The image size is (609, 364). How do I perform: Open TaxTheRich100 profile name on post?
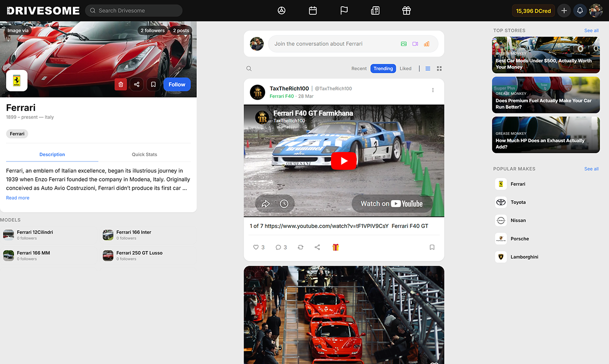[x=289, y=89]
